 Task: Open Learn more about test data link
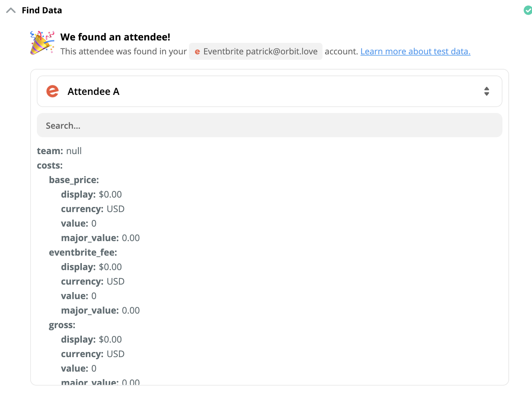coord(415,52)
